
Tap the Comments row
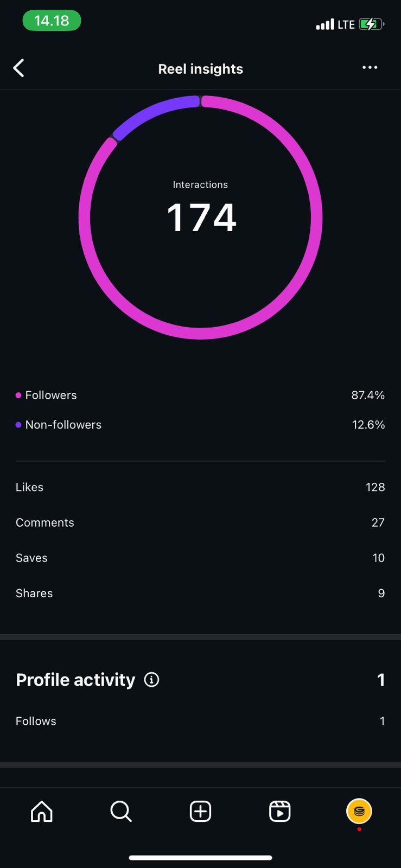[200, 522]
